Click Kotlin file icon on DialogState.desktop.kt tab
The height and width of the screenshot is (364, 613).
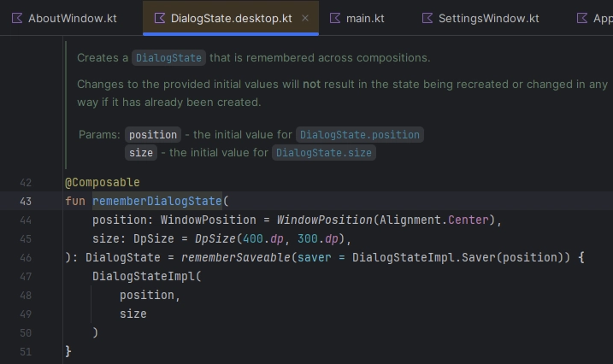(x=160, y=18)
